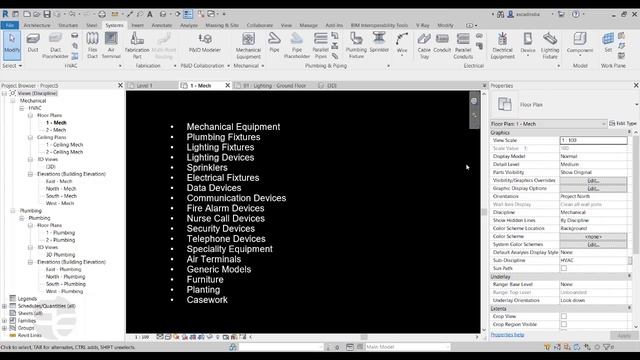
Task: Select the Wire tool
Action: 402,44
